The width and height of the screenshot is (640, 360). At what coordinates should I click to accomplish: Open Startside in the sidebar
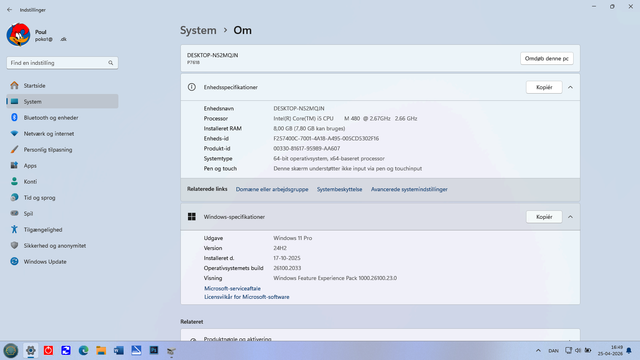62,86
